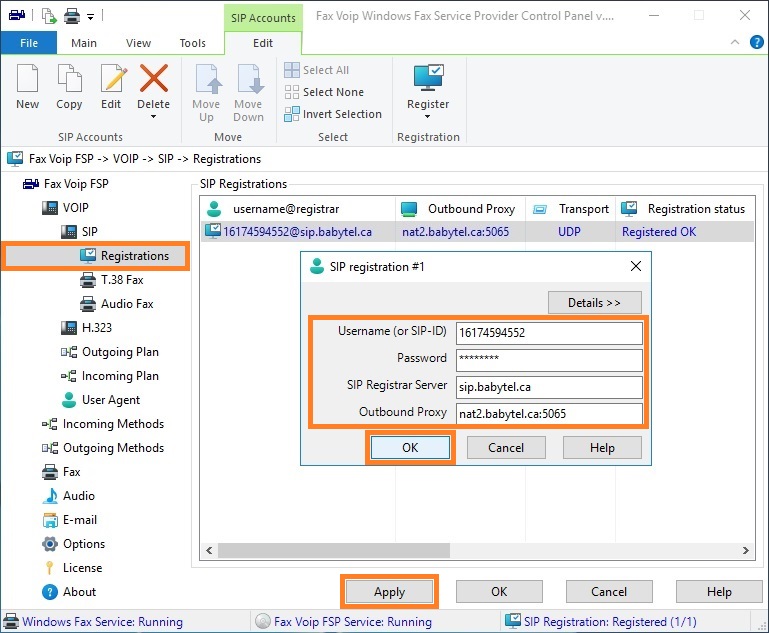The width and height of the screenshot is (769, 633).
Task: Click the fax icon in the quick access toolbar
Action: point(17,16)
